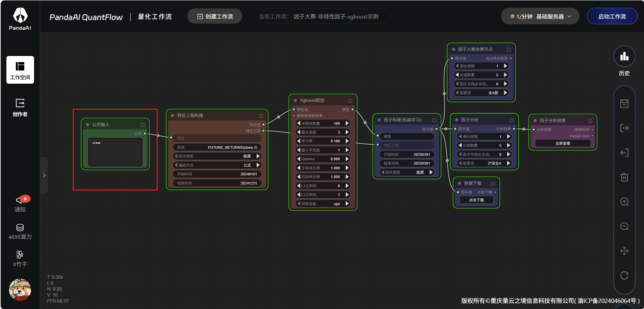Click edit icon on 因子分析 node header
The height and width of the screenshot is (309, 644).
point(512,120)
